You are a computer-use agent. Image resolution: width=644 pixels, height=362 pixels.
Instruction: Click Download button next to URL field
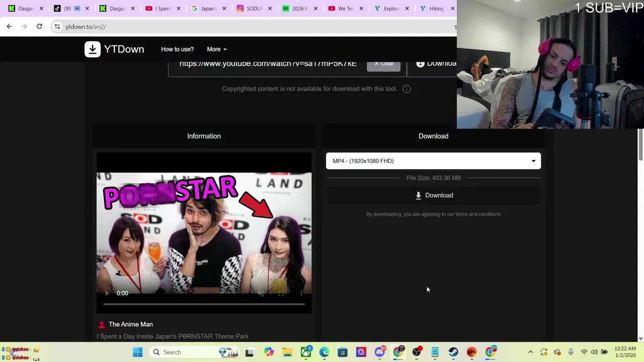coord(436,64)
